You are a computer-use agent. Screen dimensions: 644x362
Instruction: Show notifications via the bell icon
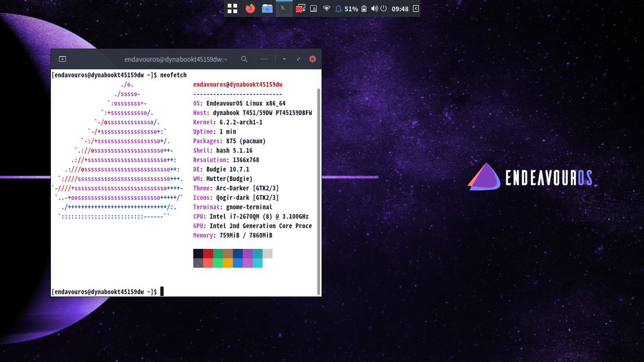339,9
